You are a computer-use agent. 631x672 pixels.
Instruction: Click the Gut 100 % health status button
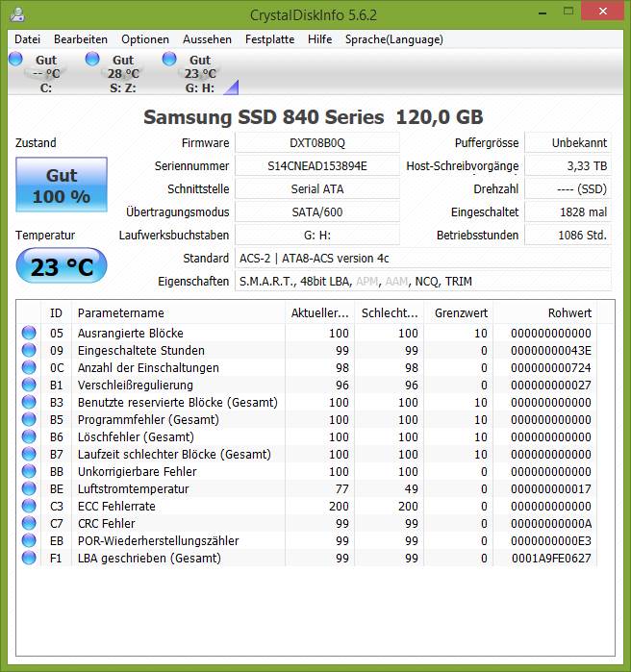point(62,185)
